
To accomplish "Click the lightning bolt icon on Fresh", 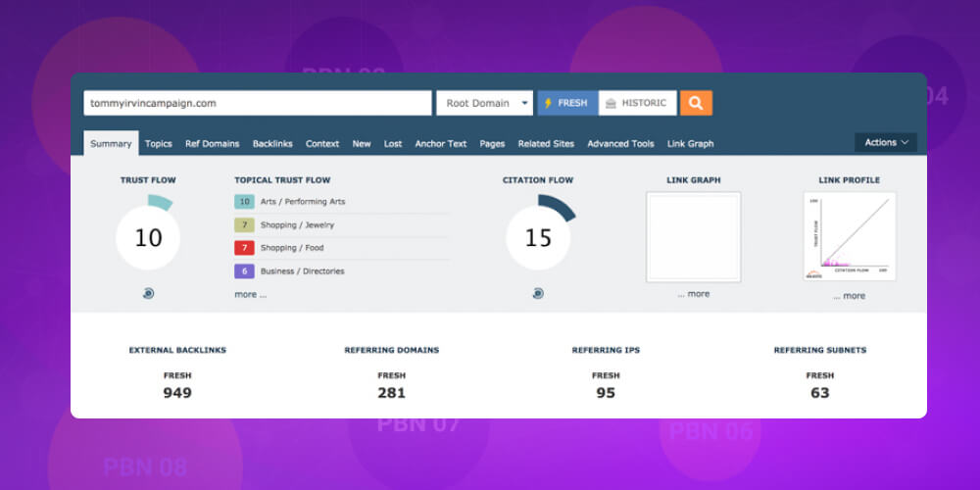I will pyautogui.click(x=548, y=103).
